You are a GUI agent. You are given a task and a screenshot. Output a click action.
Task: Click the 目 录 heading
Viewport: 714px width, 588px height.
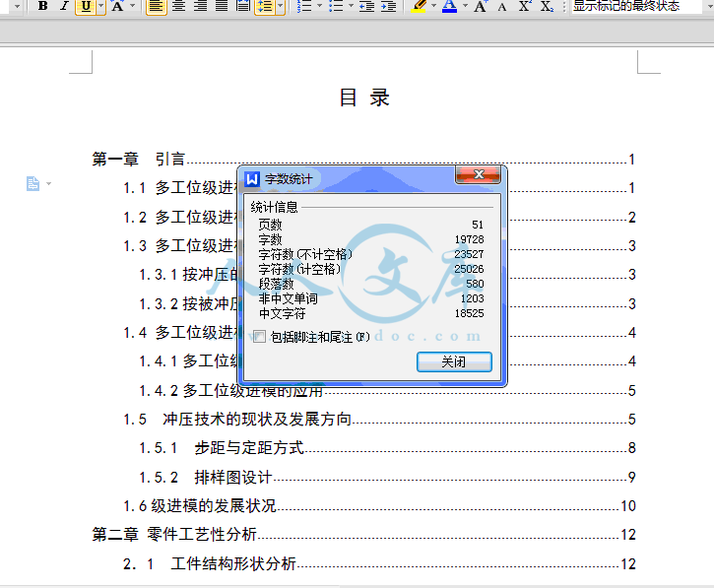(364, 98)
